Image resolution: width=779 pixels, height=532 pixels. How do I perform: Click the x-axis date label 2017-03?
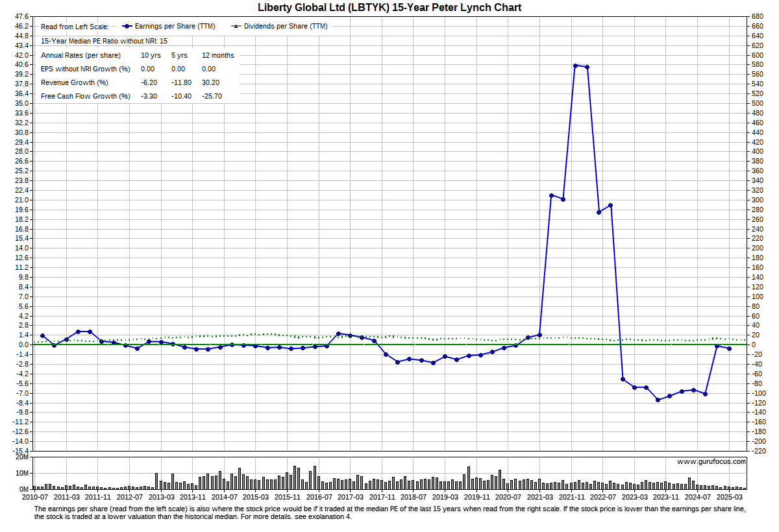click(x=350, y=497)
